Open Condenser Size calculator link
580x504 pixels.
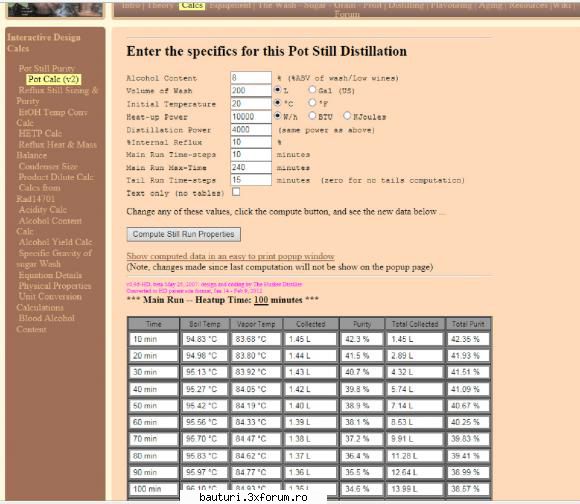tap(48, 166)
